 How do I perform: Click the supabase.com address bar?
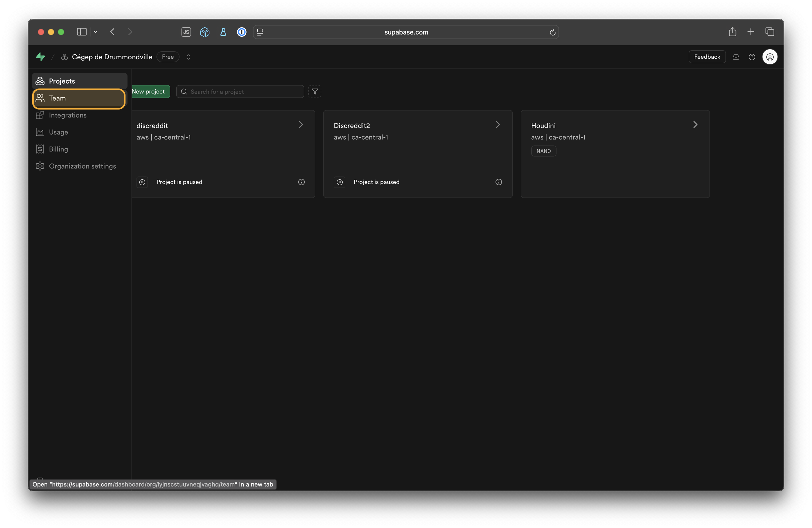(x=406, y=32)
